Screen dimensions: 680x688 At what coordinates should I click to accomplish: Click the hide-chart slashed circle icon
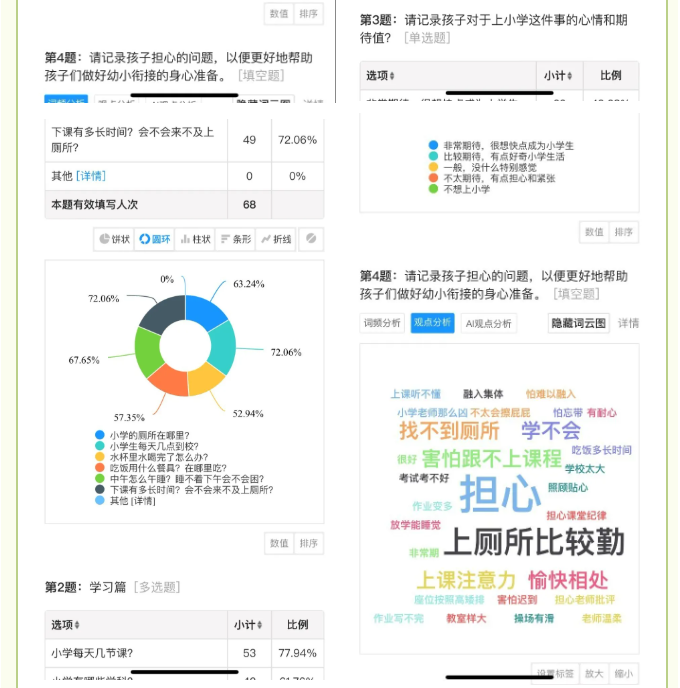[311, 239]
